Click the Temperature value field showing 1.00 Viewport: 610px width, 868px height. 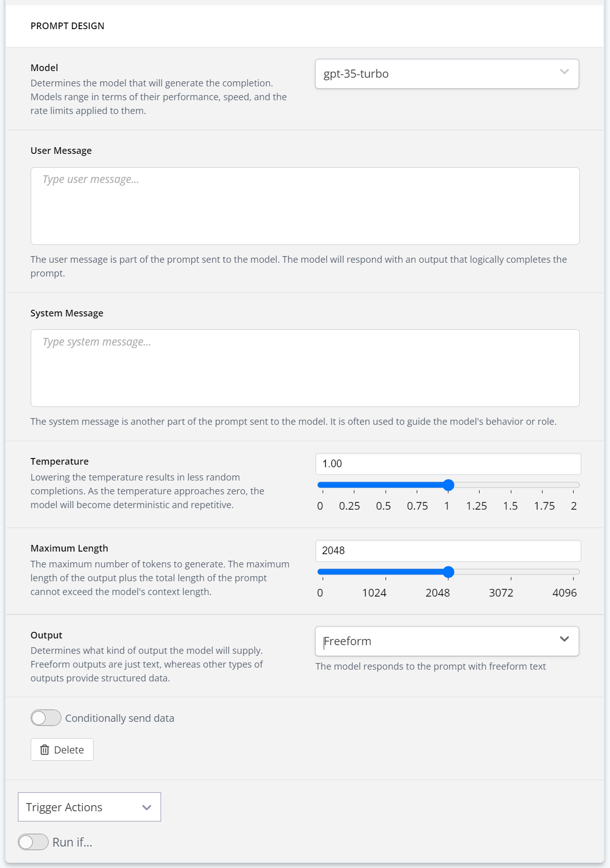coord(448,464)
